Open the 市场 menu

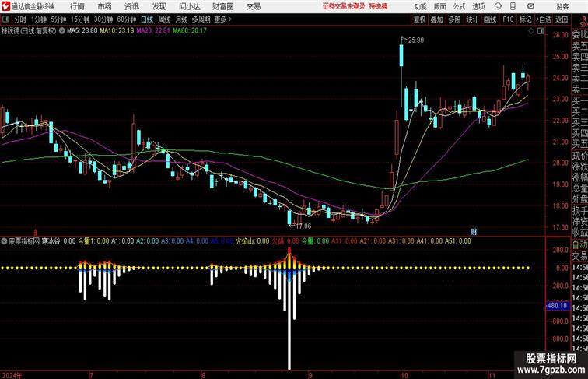tap(105, 6)
